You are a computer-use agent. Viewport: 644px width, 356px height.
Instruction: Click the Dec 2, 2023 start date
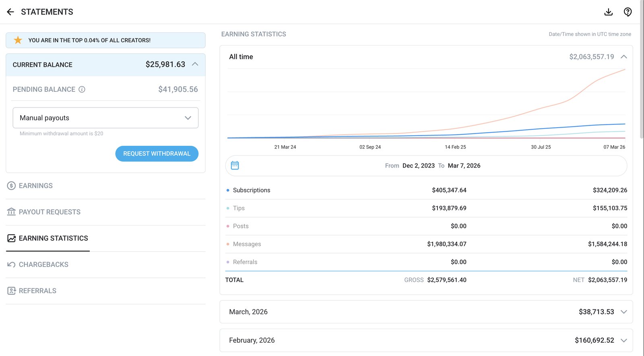coord(419,166)
